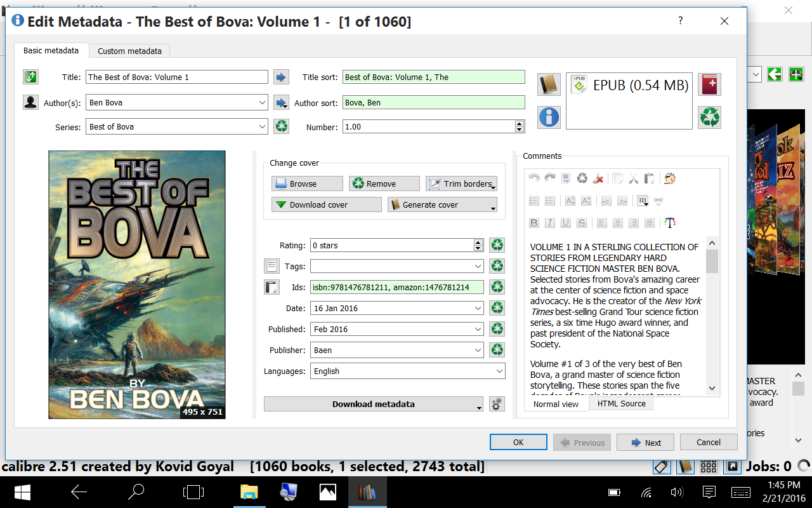Open the comments text color picker
Screen dimensions: 812x508
pyautogui.click(x=670, y=223)
